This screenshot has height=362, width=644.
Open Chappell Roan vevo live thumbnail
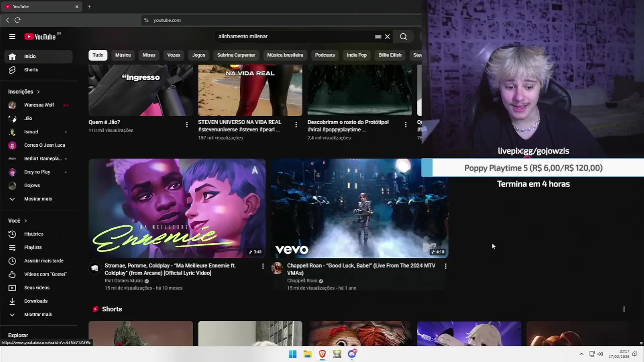click(359, 208)
